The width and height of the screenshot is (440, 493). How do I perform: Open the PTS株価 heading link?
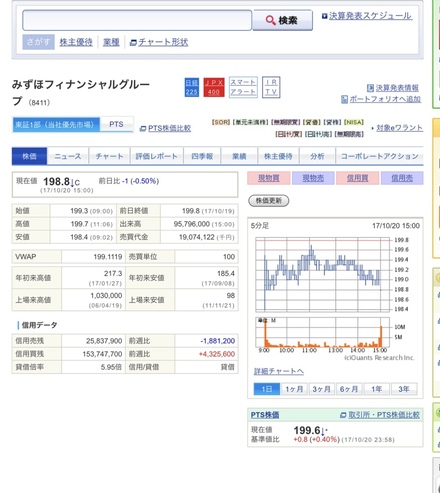pyautogui.click(x=265, y=415)
